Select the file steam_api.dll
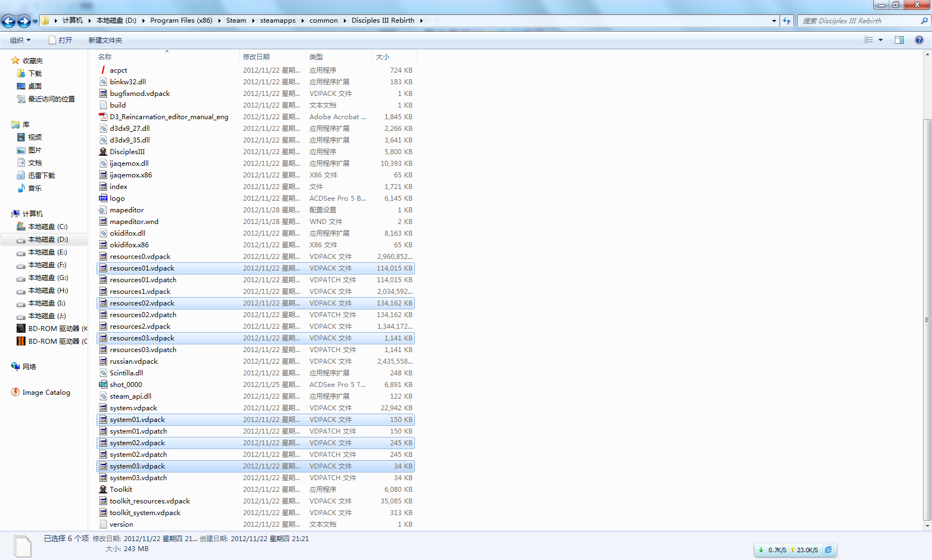 (256, 396)
